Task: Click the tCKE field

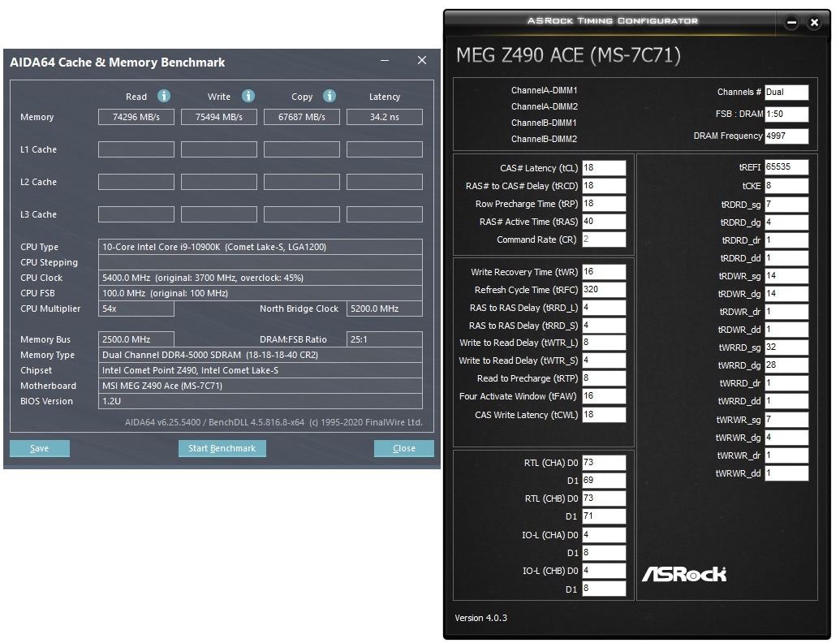Action: (786, 186)
